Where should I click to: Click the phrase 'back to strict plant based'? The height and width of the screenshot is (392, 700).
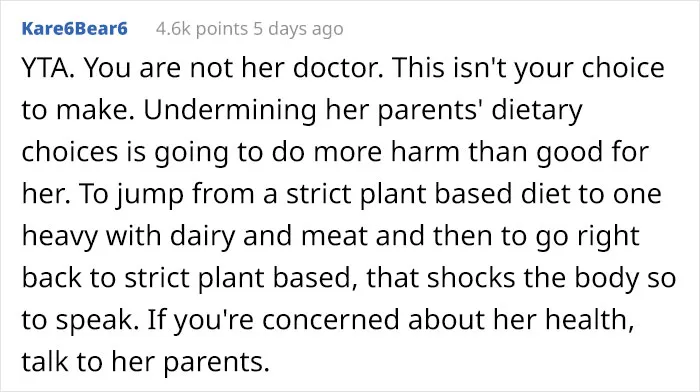[x=190, y=278]
